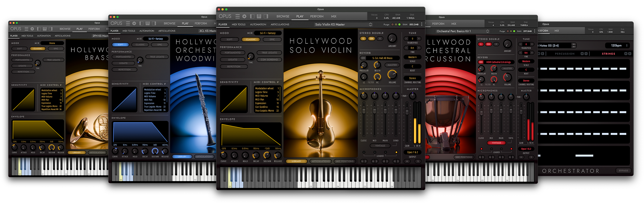Solo the Strings section in Orchestrator window
This screenshot has height=203, width=644.
tap(630, 54)
